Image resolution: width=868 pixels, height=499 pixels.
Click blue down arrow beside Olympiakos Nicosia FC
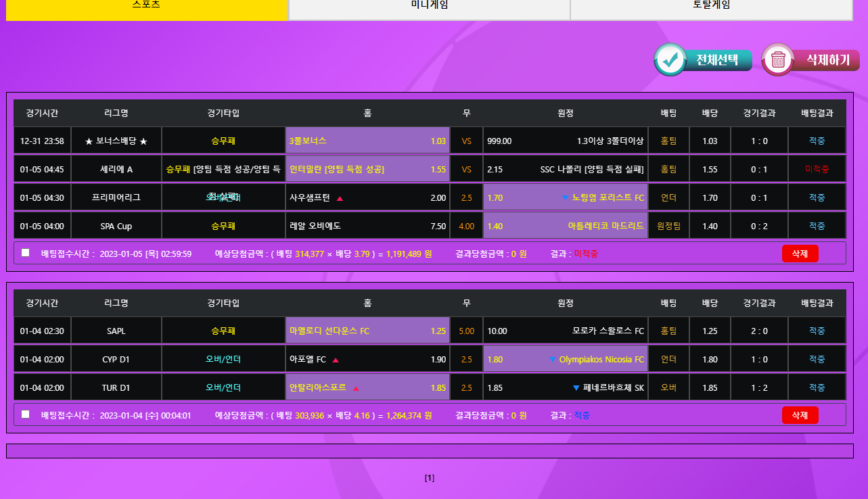pos(552,360)
